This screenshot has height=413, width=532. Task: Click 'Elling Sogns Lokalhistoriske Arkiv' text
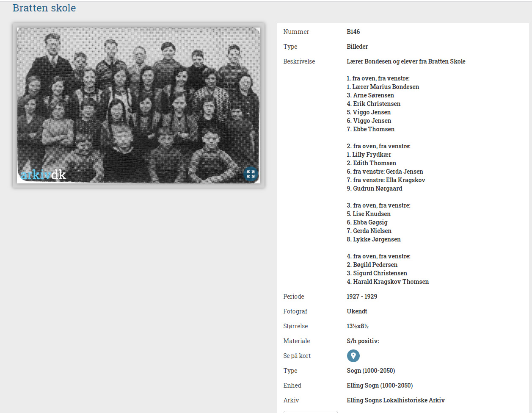click(395, 400)
